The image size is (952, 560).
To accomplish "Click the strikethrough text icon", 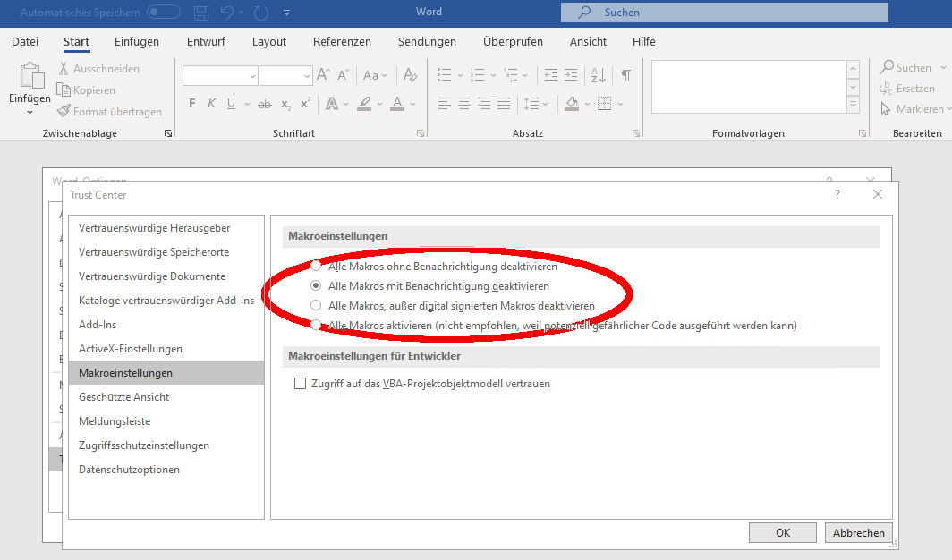I will (264, 104).
